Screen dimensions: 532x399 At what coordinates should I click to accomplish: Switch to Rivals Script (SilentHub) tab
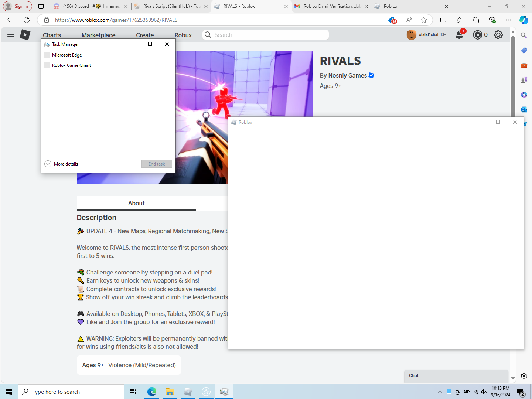click(x=171, y=6)
